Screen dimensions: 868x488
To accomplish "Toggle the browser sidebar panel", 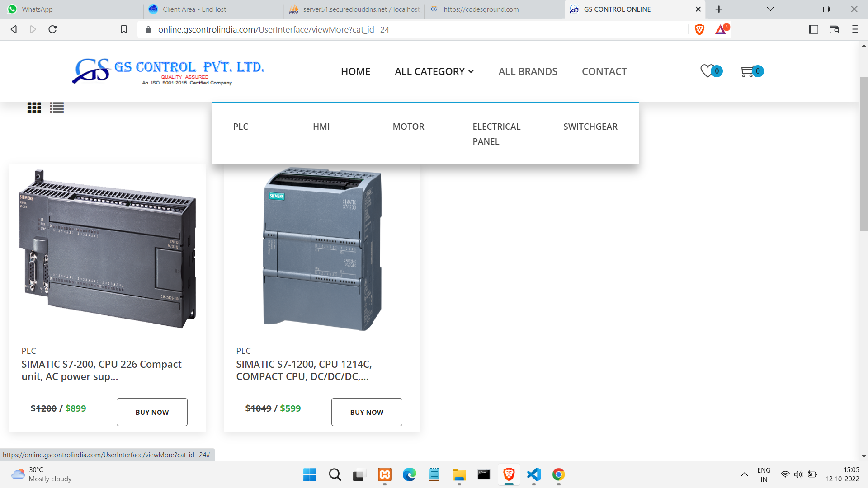I will point(813,29).
